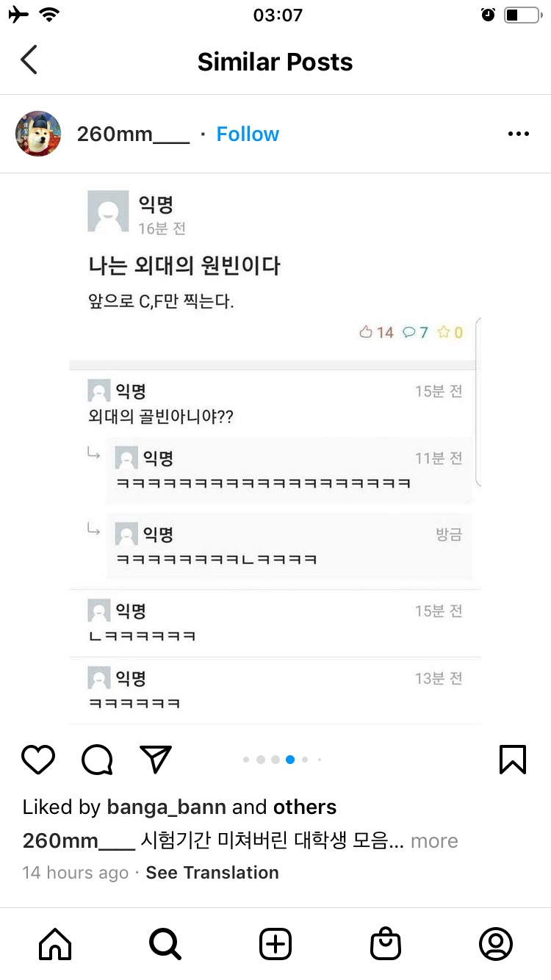Viewport: 551px width, 980px height.
Task: Open the Profile tab icon
Action: [496, 944]
